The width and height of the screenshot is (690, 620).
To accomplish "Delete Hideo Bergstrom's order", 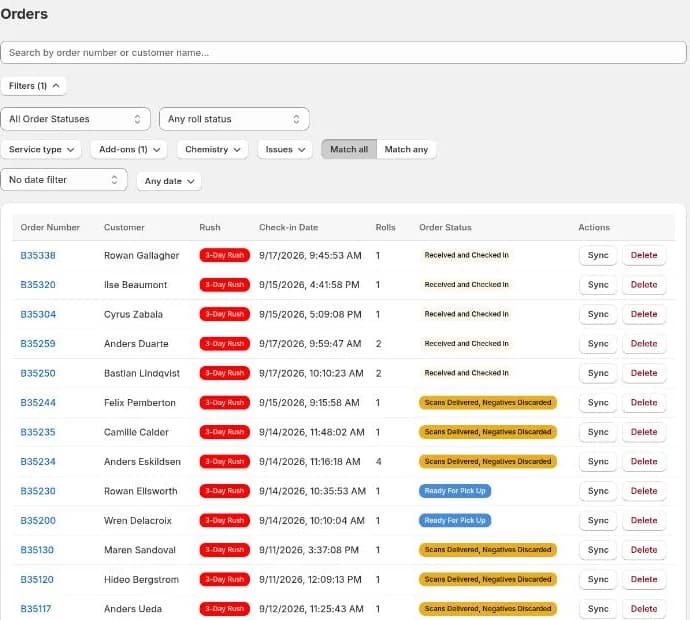I will [644, 580].
